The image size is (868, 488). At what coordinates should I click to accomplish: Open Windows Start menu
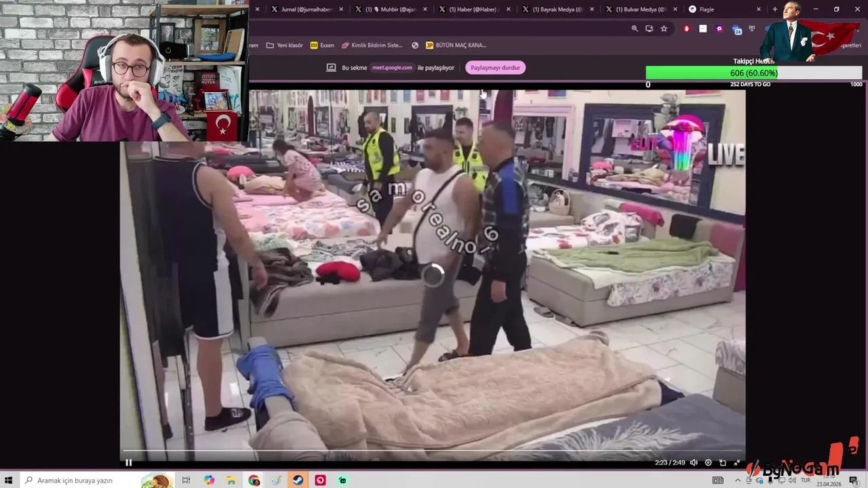[9, 481]
